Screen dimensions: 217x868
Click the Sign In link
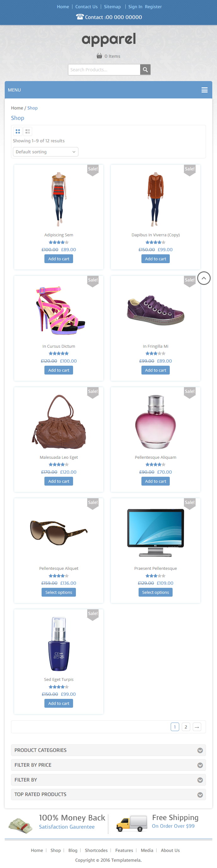[135, 7]
